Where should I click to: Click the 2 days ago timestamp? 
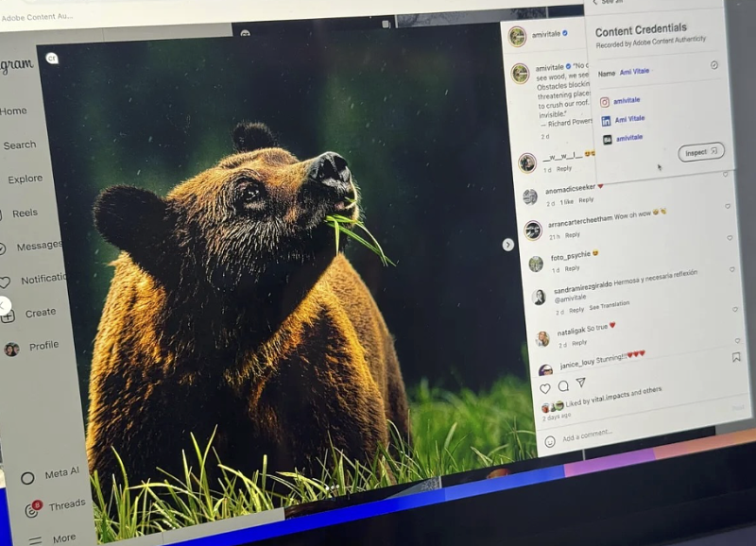tap(557, 417)
